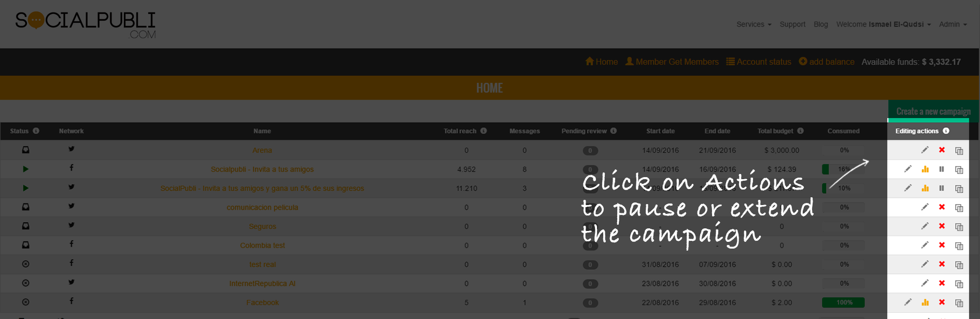The image size is (980, 319).
Task: Open Account status page
Action: [x=759, y=62]
